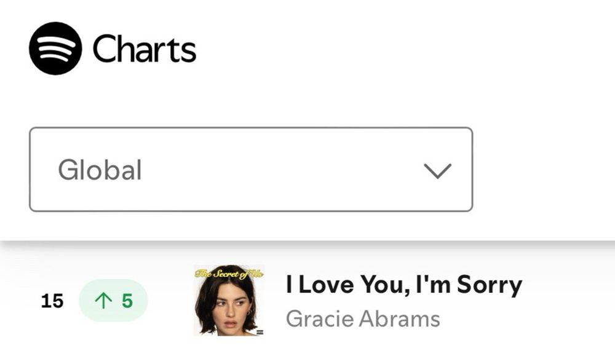Image resolution: width=615 pixels, height=364 pixels.
Task: Open The Secret of Us album thumbnail
Action: [229, 301]
